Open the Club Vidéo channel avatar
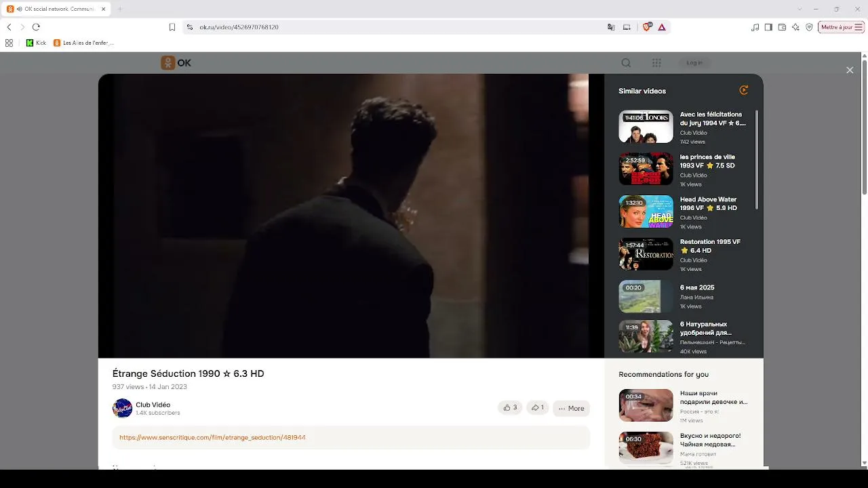Viewport: 868px width, 488px height. coord(122,408)
